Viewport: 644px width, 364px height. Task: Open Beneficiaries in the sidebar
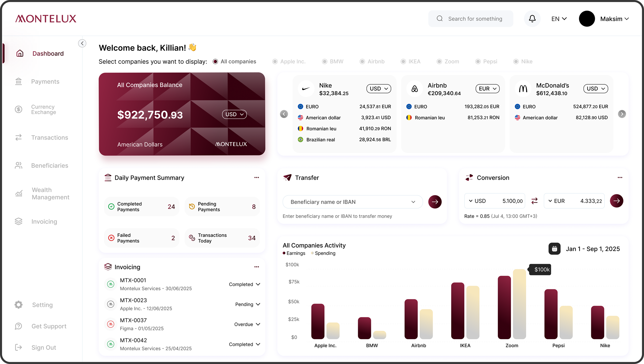(42, 166)
